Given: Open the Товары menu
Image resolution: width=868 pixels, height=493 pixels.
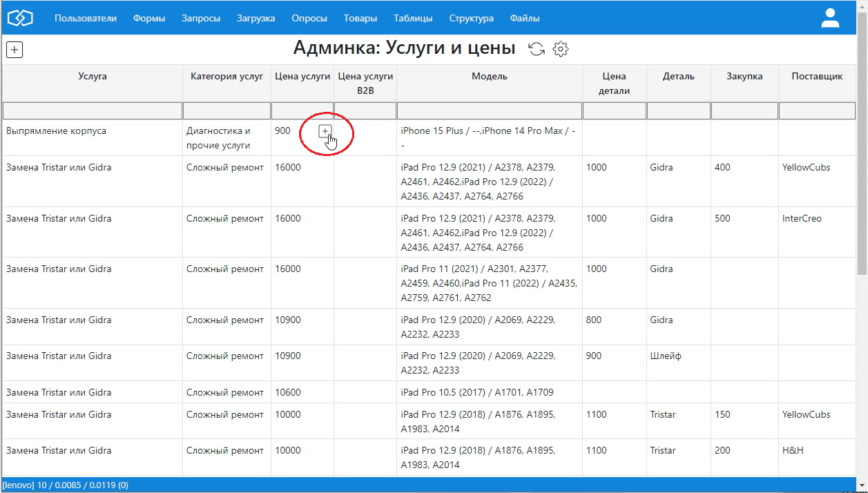Looking at the screenshot, I should pyautogui.click(x=360, y=19).
